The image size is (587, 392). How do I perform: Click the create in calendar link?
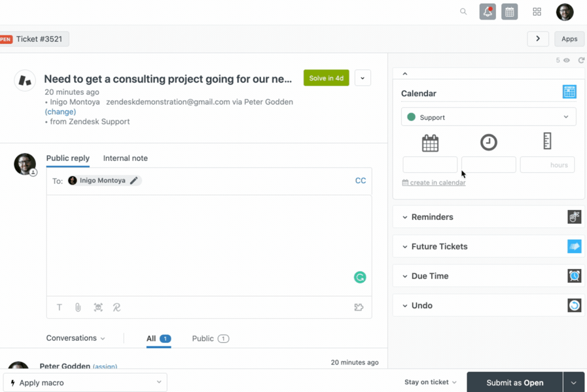point(434,183)
